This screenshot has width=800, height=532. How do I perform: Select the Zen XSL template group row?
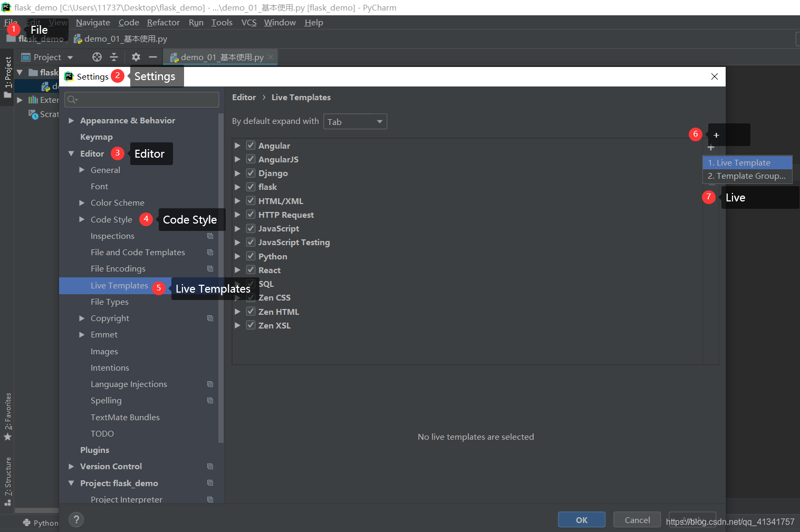pos(274,326)
